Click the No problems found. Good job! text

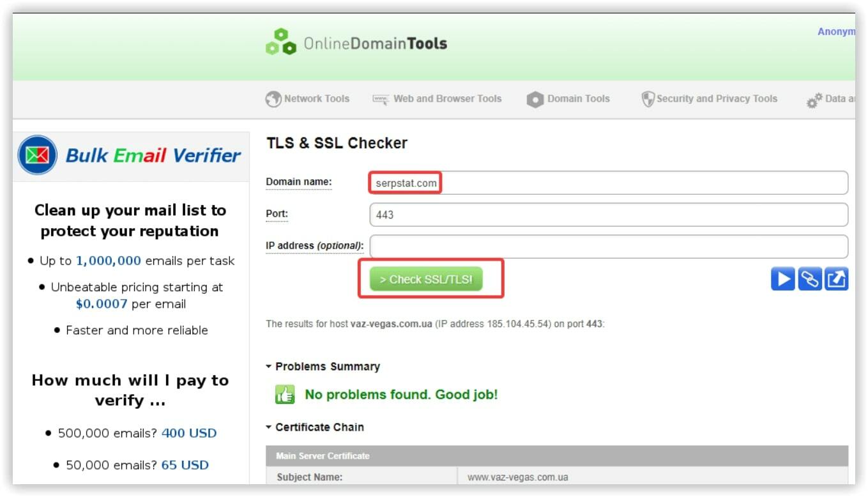tap(401, 395)
